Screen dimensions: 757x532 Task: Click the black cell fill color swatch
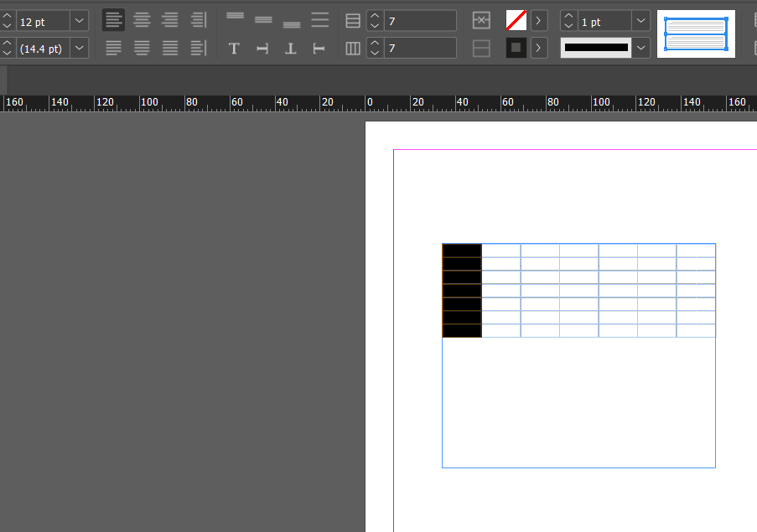point(516,48)
